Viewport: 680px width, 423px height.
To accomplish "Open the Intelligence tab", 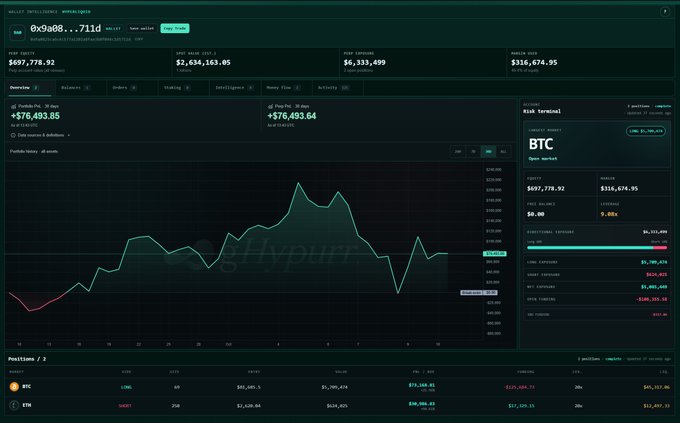I will coord(233,88).
